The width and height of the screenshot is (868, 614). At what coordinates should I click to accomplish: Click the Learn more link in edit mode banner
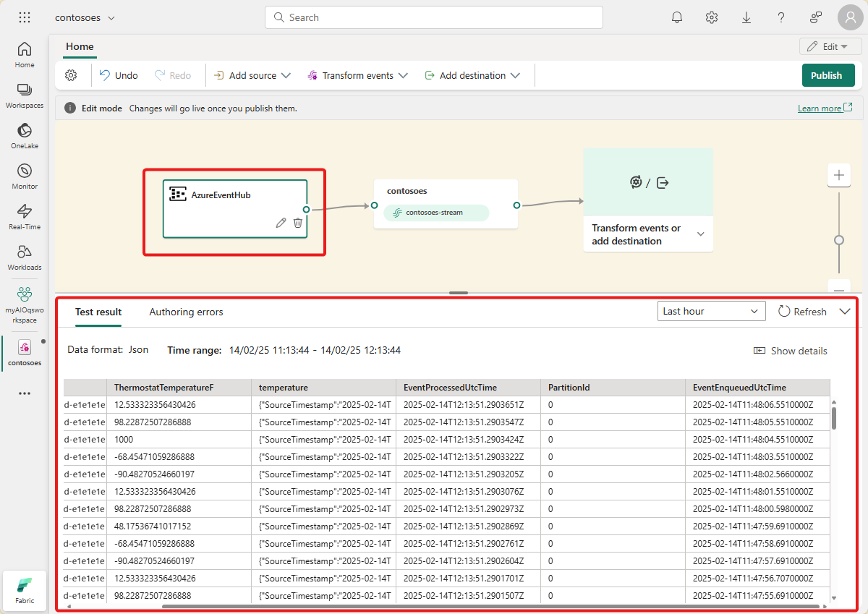tap(820, 107)
